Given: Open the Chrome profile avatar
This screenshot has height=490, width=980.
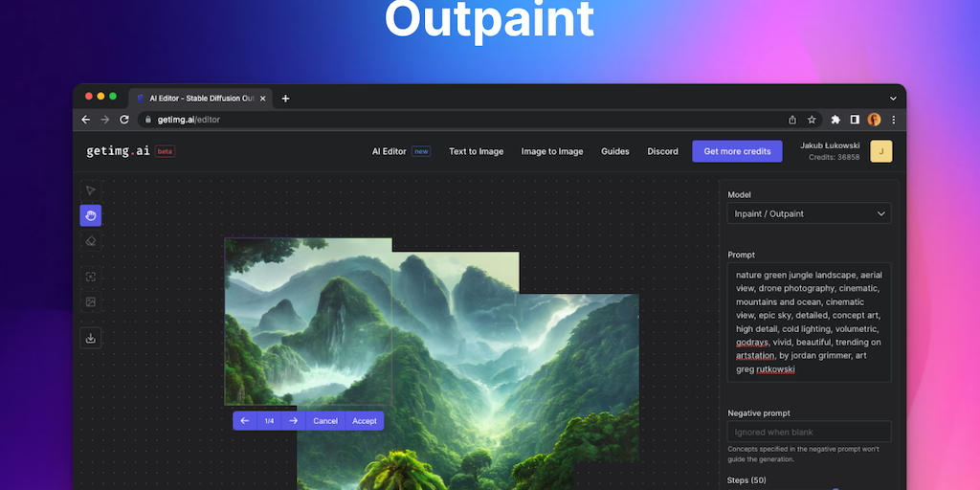Looking at the screenshot, I should click(x=874, y=120).
